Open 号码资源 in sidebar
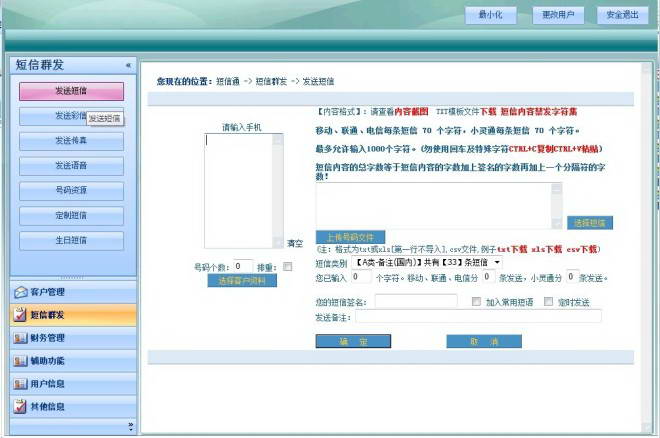Screen dimensions: 660x438 coord(71,190)
